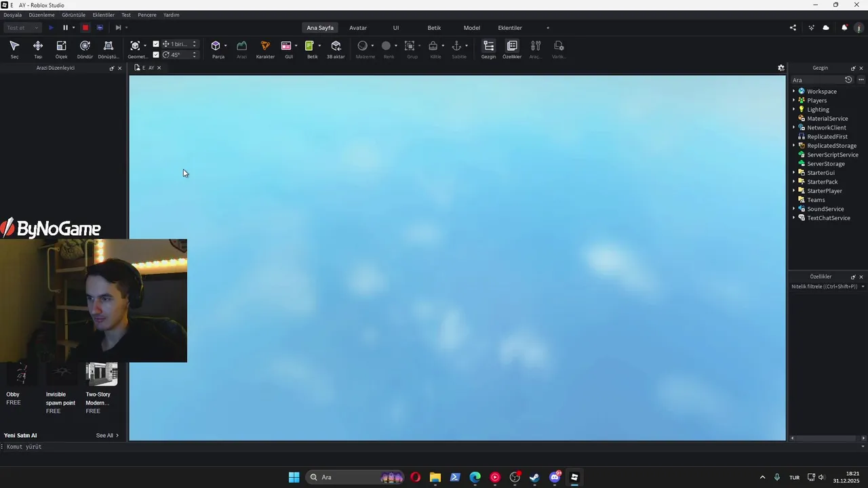Open the notifications bell
This screenshot has width=868, height=488.
pos(844,28)
